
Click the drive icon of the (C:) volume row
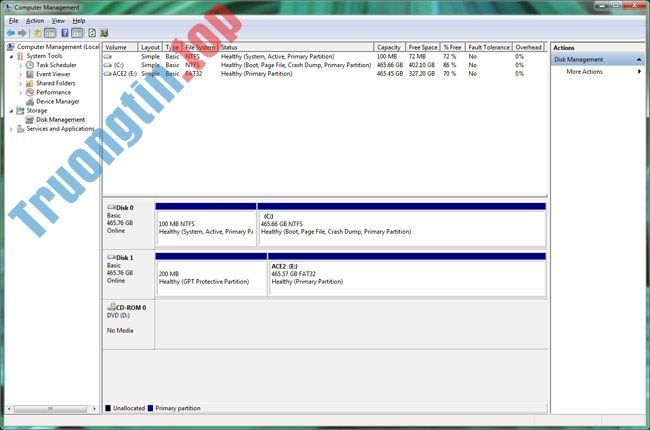click(108, 65)
